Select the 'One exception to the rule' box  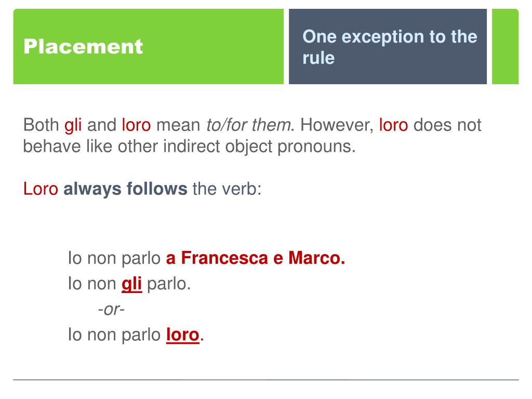388,46
